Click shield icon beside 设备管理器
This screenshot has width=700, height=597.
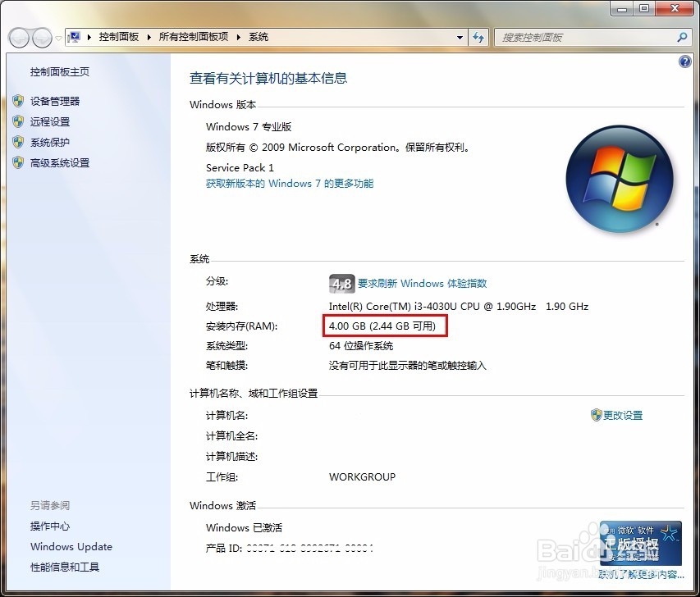18,102
